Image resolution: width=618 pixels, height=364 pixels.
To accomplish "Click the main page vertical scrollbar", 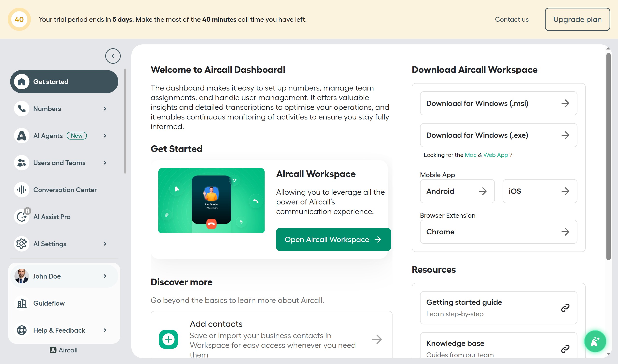I will 608,156.
